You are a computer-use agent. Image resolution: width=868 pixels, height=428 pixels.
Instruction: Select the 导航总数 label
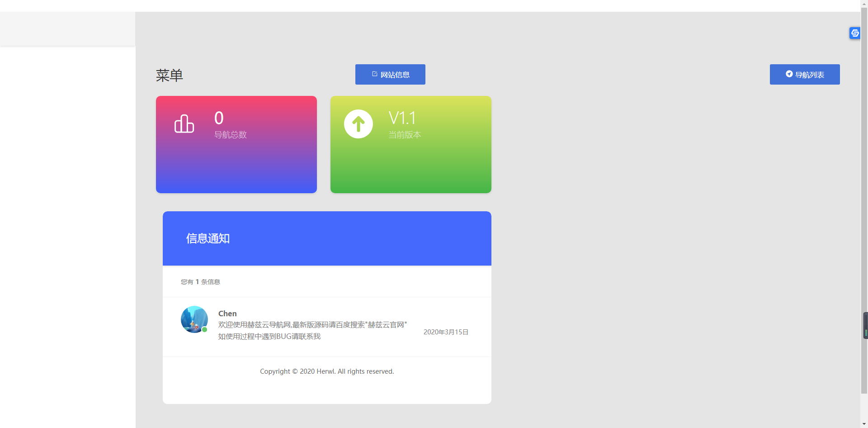point(230,135)
